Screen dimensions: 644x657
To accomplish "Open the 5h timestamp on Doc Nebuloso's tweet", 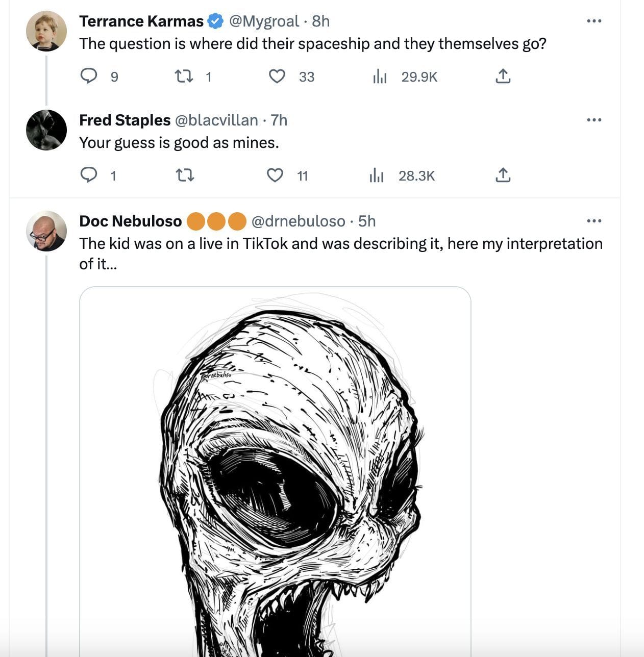I will [367, 221].
